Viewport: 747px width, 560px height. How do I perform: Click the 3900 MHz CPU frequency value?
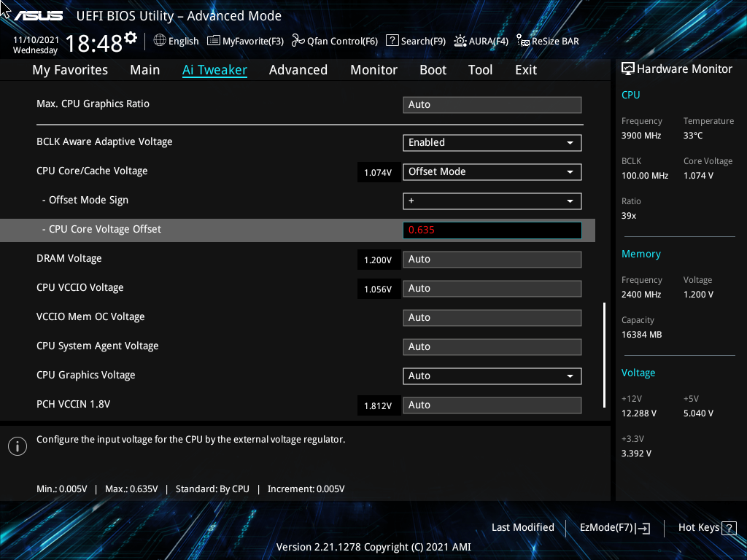641,136
